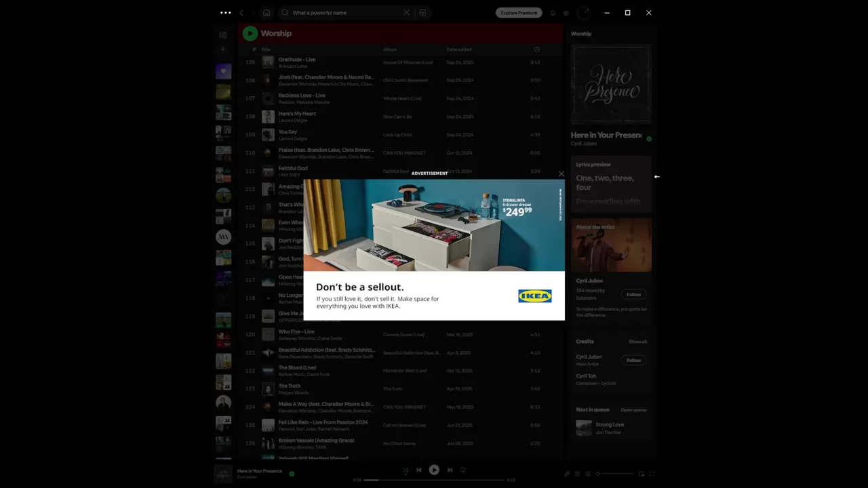Image resolution: width=868 pixels, height=488 pixels.
Task: Skip to the previous track
Action: 419,470
